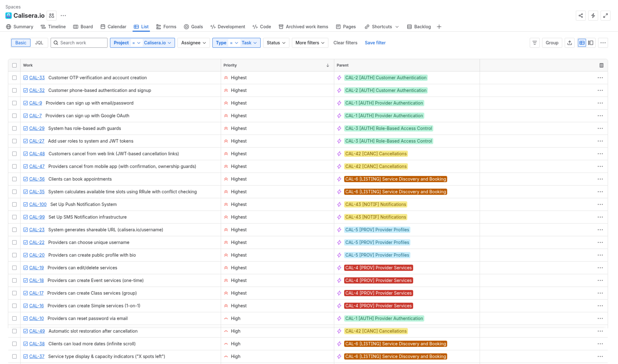Open the CAL-36 work item link
The width and height of the screenshot is (618, 364).
coord(37,179)
